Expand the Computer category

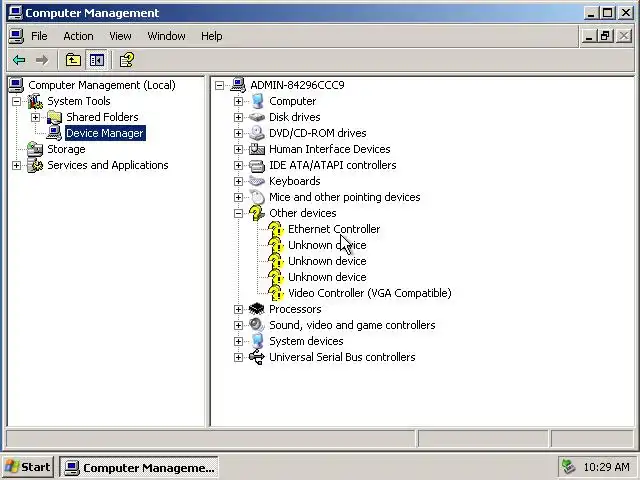pyautogui.click(x=238, y=101)
